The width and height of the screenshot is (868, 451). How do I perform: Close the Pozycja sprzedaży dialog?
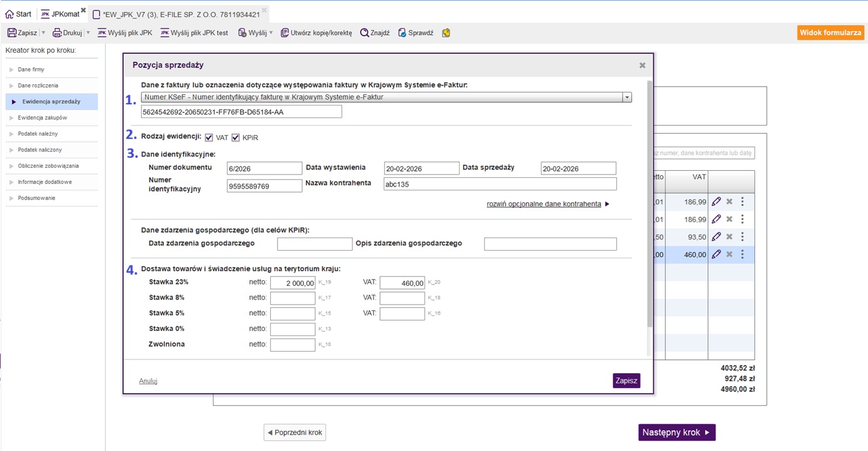coord(642,65)
